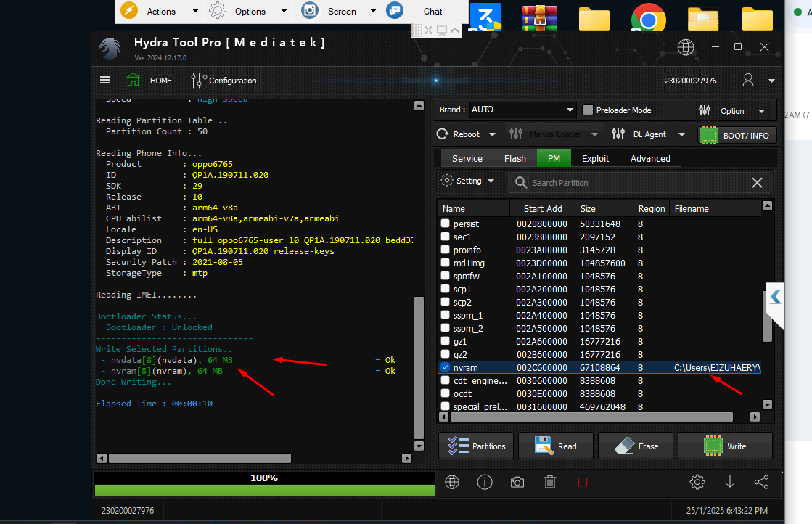Click the share icon in bottom toolbar
Image resolution: width=812 pixels, height=524 pixels.
(761, 482)
